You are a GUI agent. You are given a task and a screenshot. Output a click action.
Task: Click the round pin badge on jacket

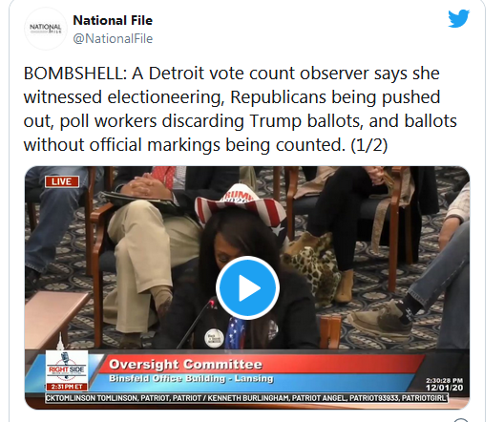point(214,338)
